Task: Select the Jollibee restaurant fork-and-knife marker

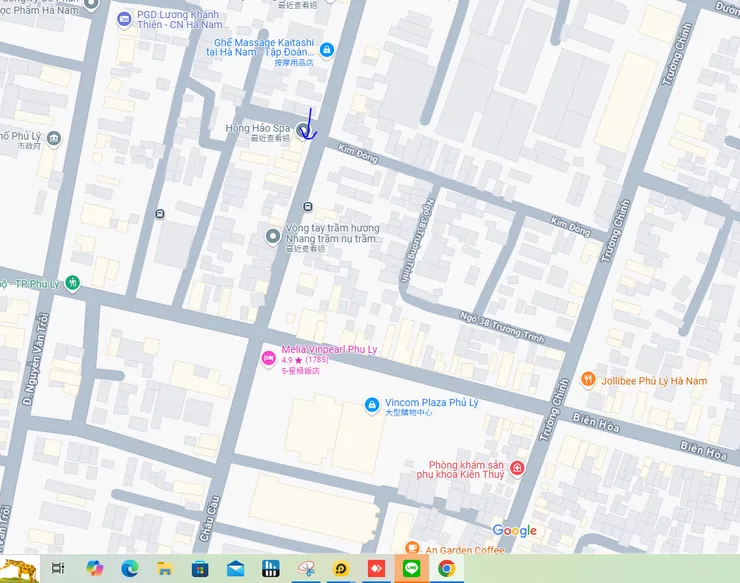Action: pos(588,379)
